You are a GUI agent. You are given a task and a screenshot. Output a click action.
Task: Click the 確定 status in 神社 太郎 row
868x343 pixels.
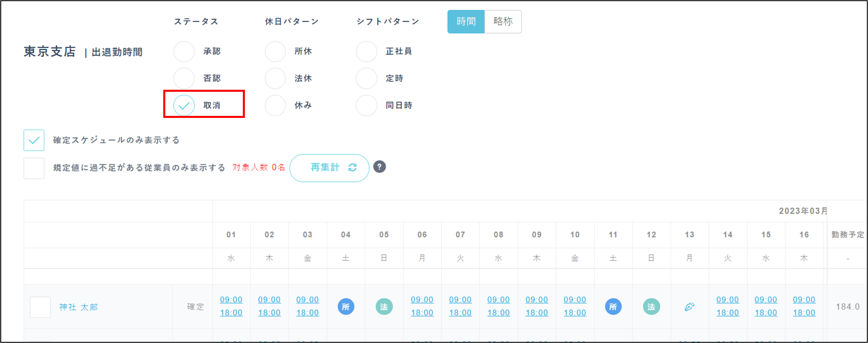(196, 307)
